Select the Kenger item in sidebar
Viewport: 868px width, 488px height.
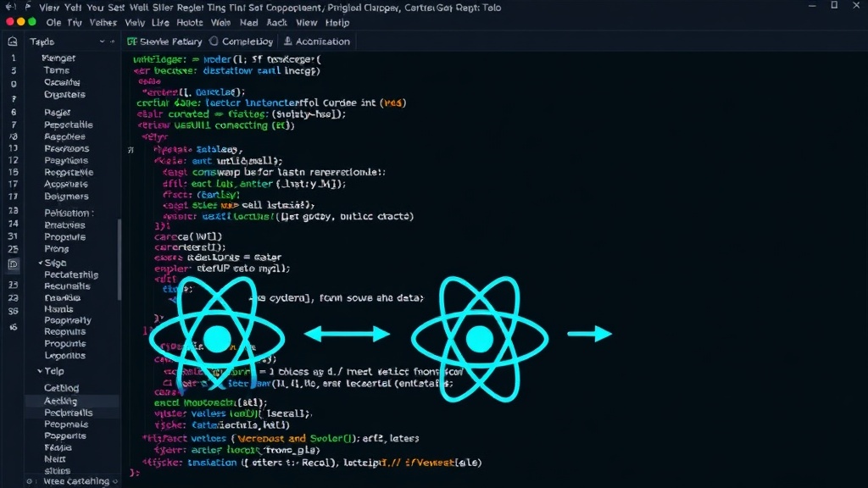pos(58,58)
